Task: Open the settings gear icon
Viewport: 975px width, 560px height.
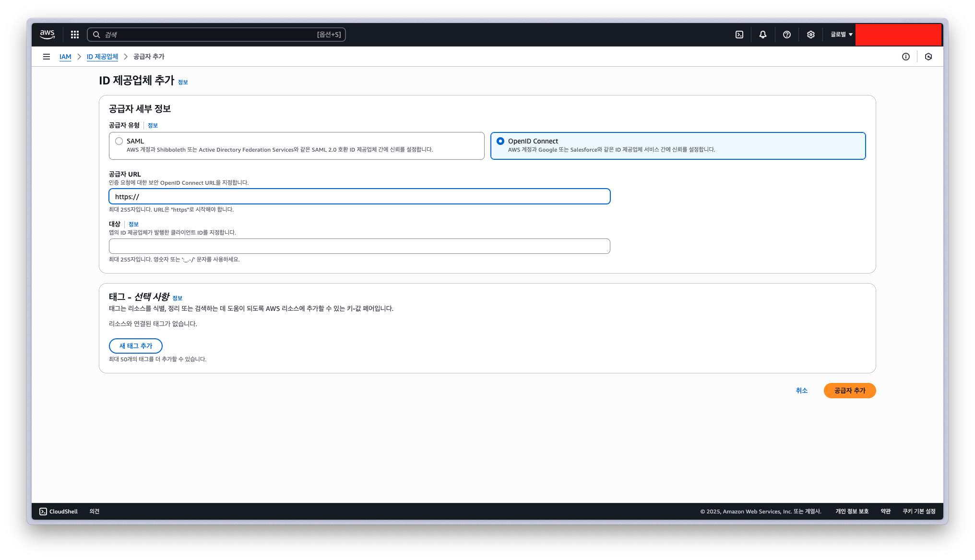Action: coord(811,35)
